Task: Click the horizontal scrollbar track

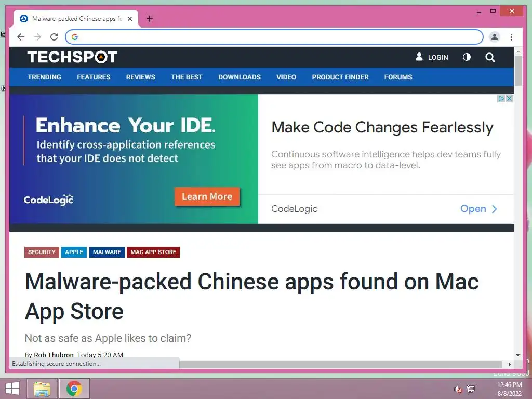Action: coord(341,364)
